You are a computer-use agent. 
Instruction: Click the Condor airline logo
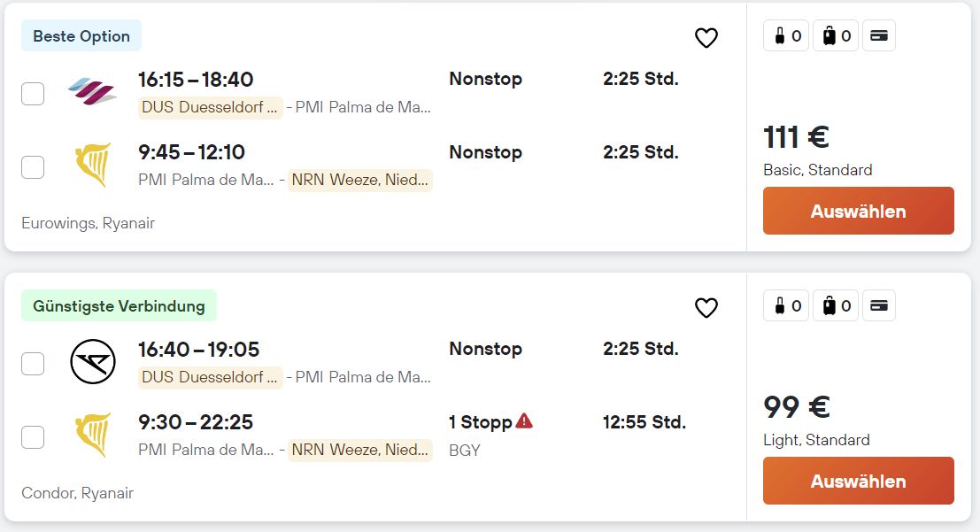coord(93,361)
